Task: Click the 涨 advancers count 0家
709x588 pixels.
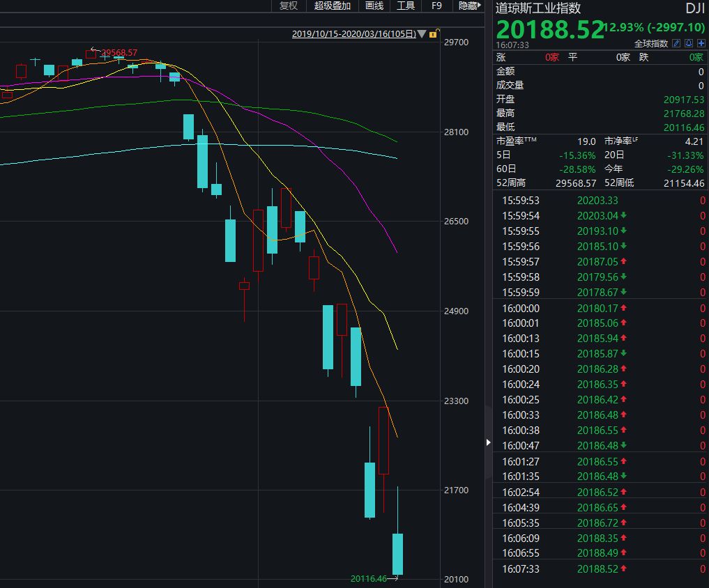Action: [552, 57]
